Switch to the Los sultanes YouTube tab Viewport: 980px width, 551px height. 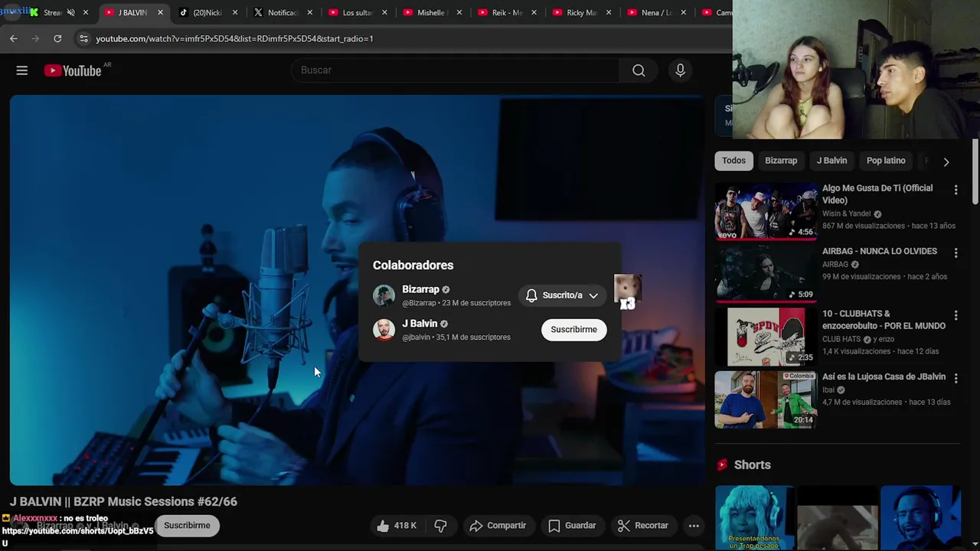(357, 12)
